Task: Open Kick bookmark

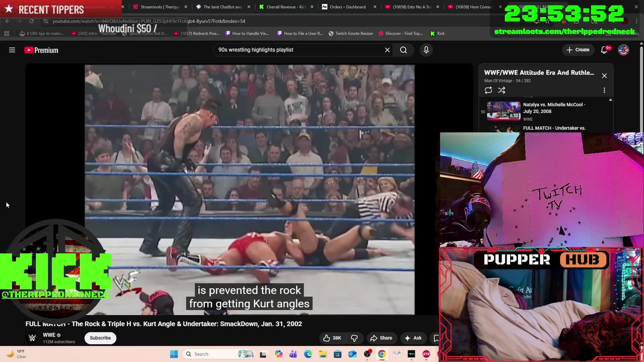Action: 437,34
